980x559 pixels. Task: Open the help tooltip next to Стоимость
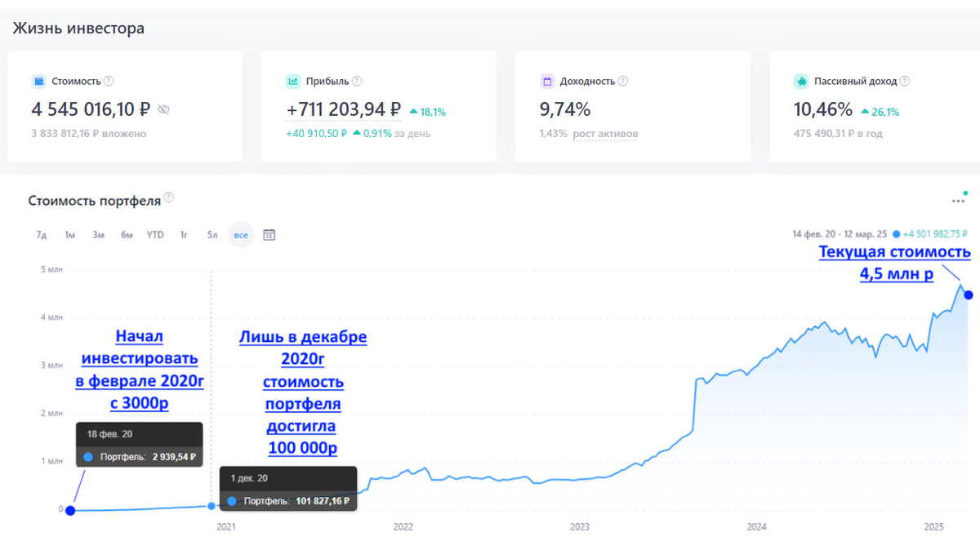[x=109, y=82]
